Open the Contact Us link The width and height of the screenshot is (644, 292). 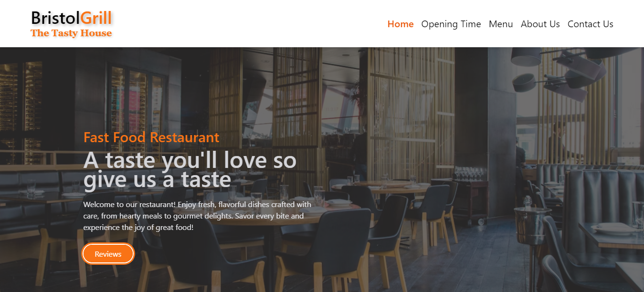coord(591,24)
